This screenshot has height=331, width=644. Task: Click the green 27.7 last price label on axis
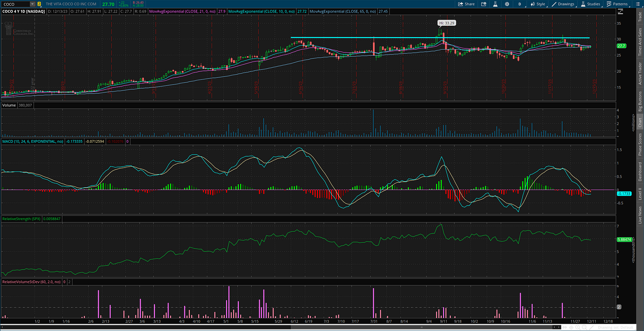point(621,46)
